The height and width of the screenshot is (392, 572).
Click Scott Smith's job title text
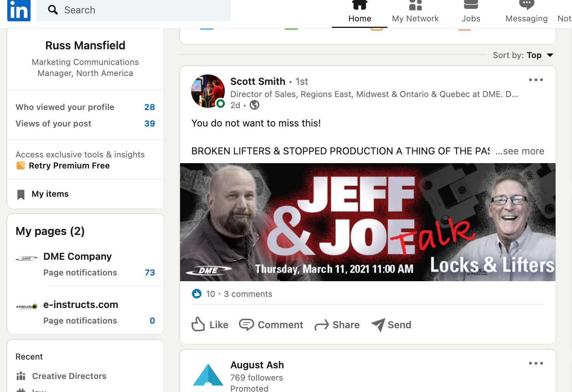pos(374,94)
